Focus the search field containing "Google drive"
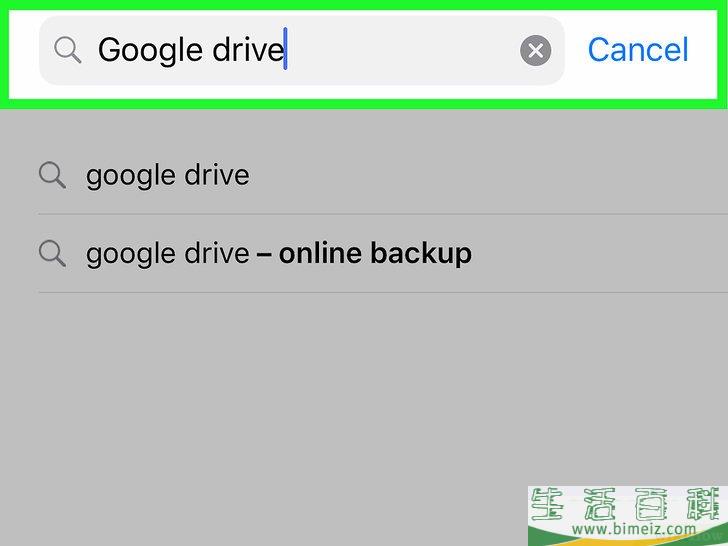This screenshot has width=728, height=546. click(302, 50)
